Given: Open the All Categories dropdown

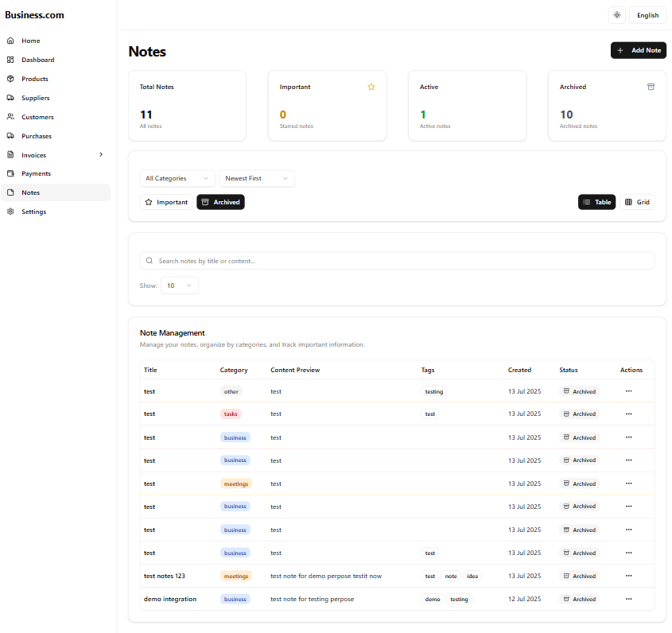Looking at the screenshot, I should (x=177, y=178).
